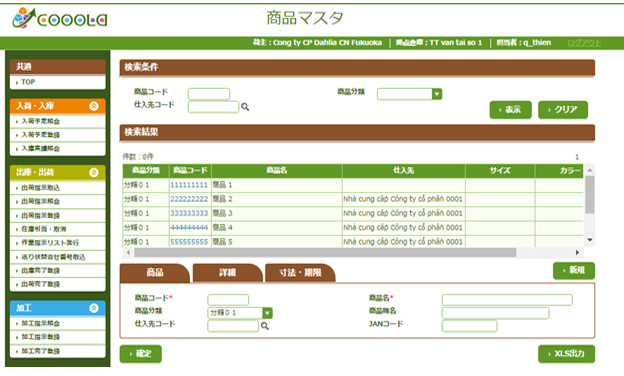Click the horizontal scroll right arrow
Viewport: 624px width, 376px height.
coord(577,252)
